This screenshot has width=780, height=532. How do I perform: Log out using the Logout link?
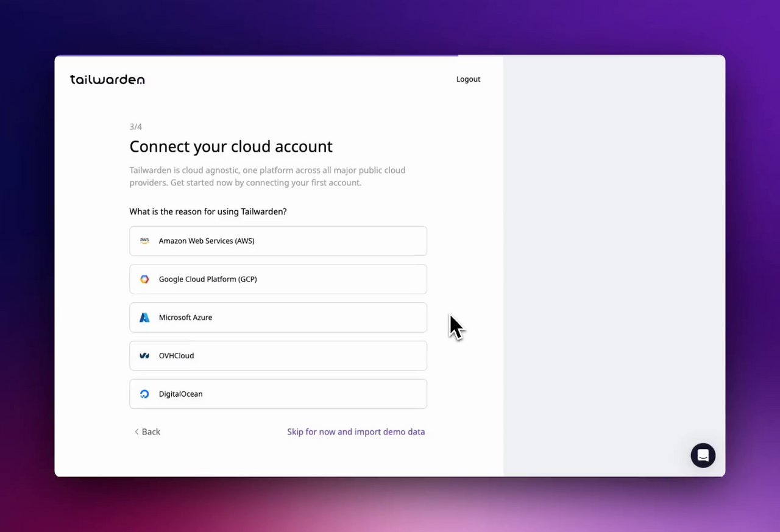(x=468, y=79)
